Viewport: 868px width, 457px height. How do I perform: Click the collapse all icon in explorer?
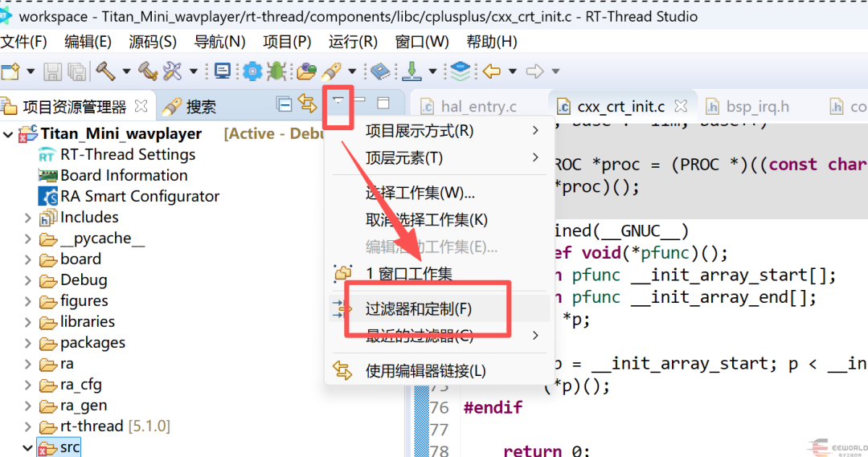[x=284, y=104]
